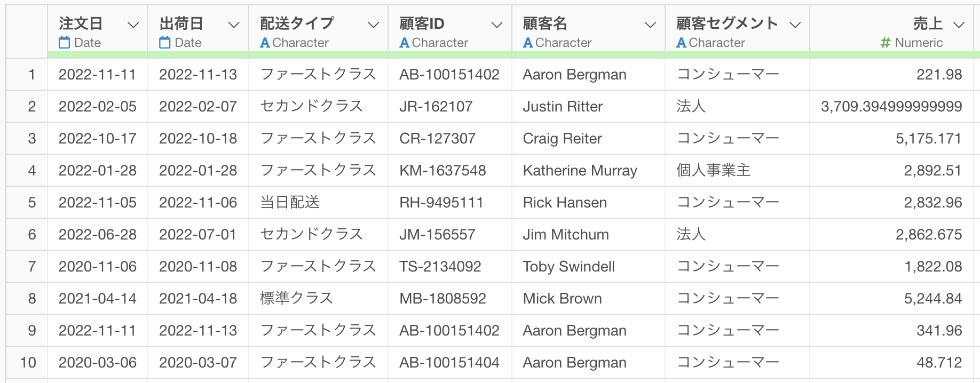Open the 売上 column dropdown chevron
Screen dimensions: 980x383
(959, 25)
